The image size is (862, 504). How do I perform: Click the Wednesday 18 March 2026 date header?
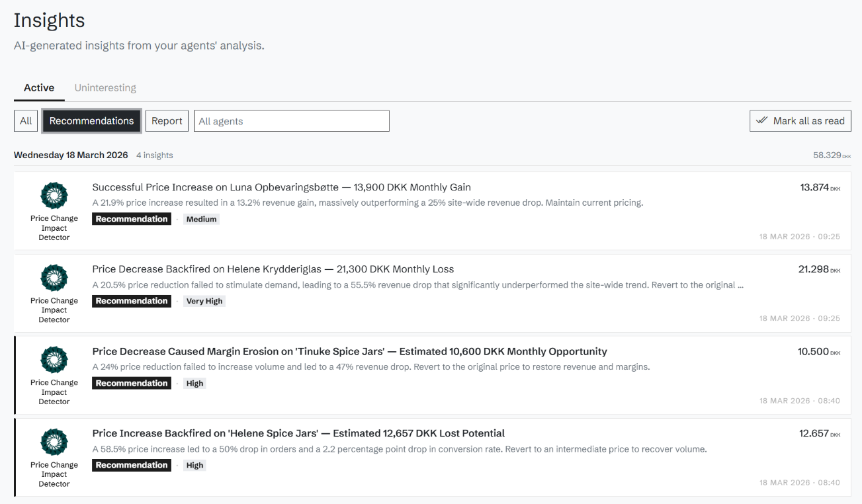(71, 155)
